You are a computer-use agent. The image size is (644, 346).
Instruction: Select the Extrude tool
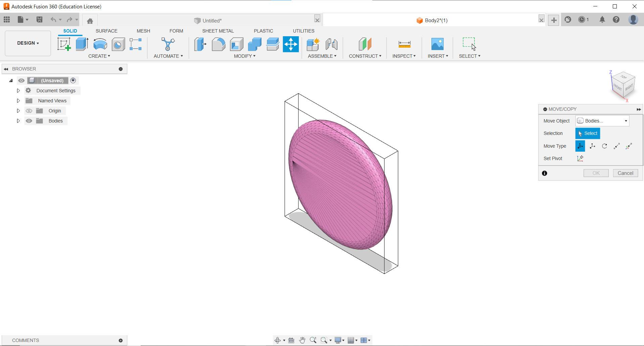pyautogui.click(x=82, y=44)
